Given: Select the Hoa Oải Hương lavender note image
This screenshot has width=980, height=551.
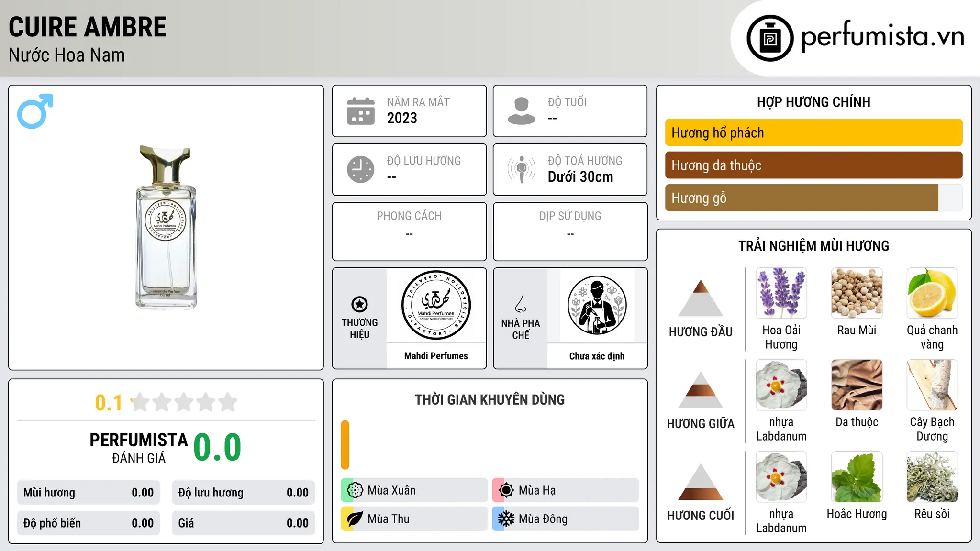Looking at the screenshot, I should (x=781, y=293).
